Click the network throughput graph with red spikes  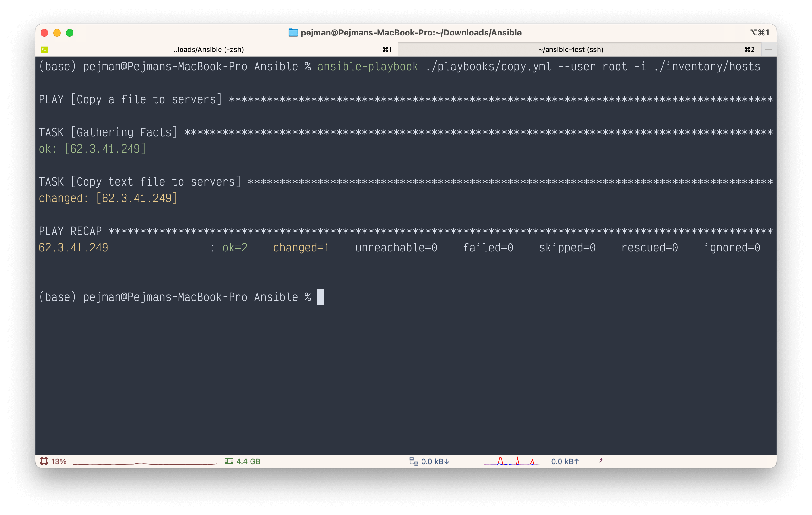(x=503, y=461)
